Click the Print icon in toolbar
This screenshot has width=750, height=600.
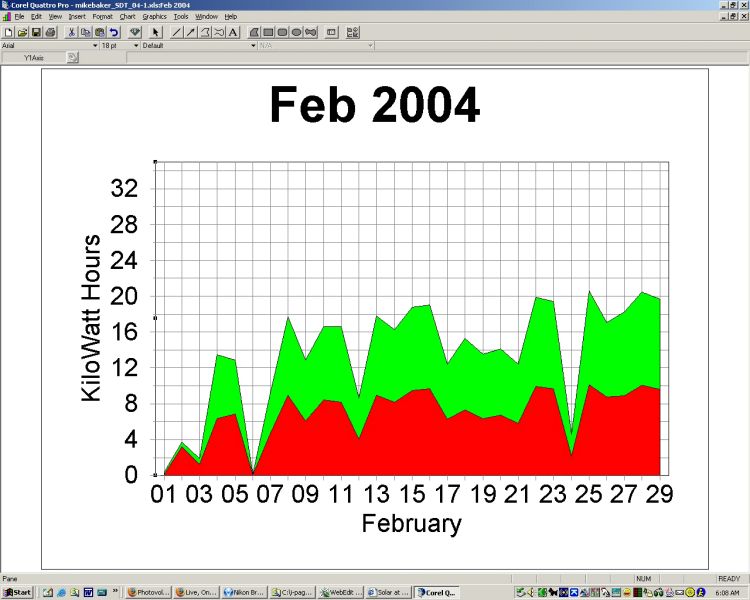50,32
